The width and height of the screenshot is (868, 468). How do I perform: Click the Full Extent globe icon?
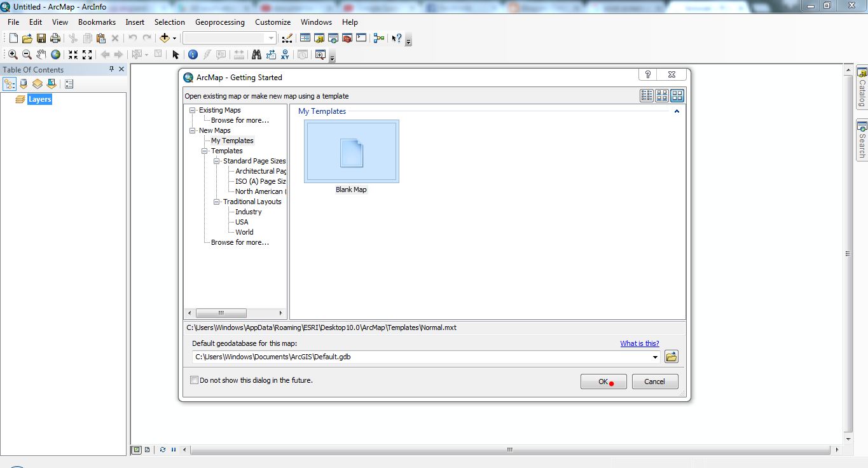click(x=55, y=55)
